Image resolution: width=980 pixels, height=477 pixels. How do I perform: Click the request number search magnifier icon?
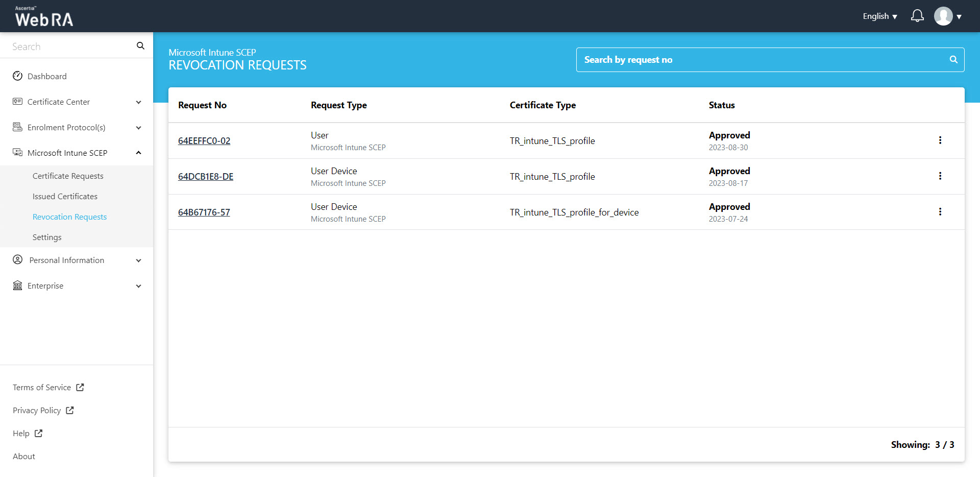pyautogui.click(x=953, y=60)
